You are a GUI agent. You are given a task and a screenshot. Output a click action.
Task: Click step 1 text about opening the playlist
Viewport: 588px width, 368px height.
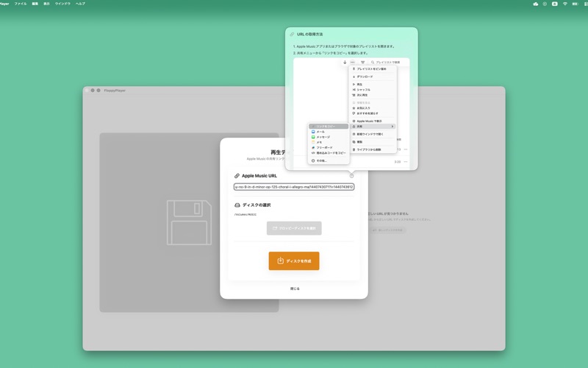pos(344,46)
